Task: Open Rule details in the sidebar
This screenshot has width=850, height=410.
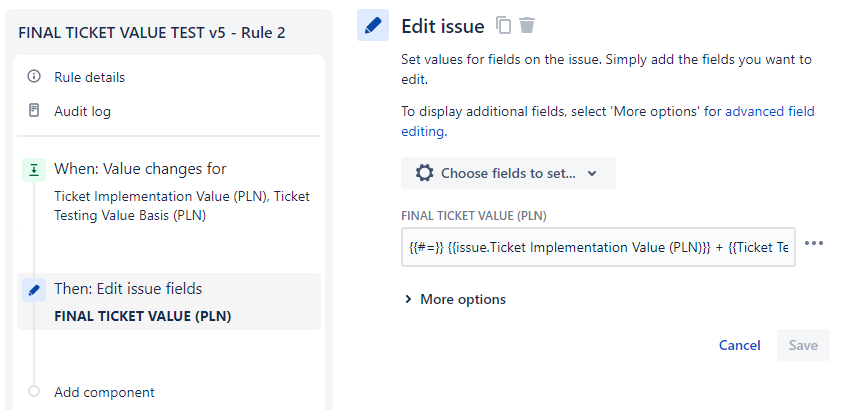Action: tap(89, 77)
